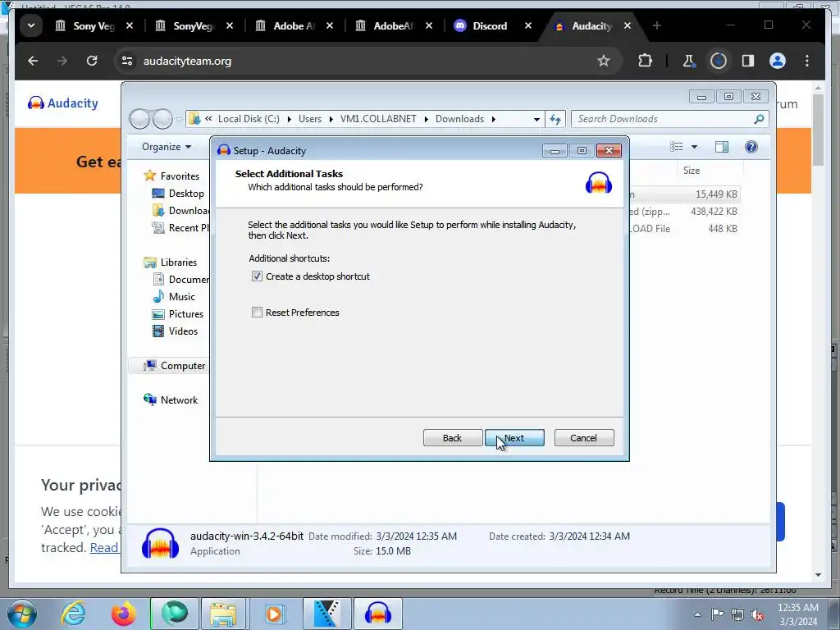Click the Size column header
The image size is (840, 630).
click(691, 171)
